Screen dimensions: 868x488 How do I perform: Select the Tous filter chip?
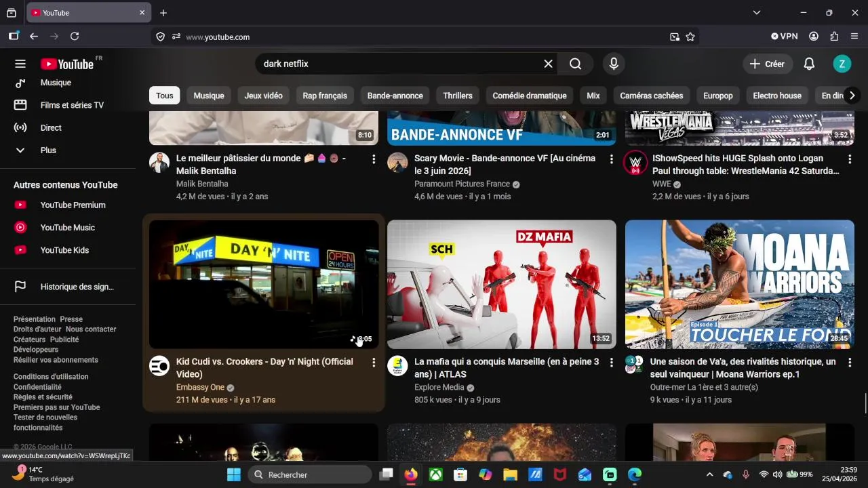(x=165, y=96)
